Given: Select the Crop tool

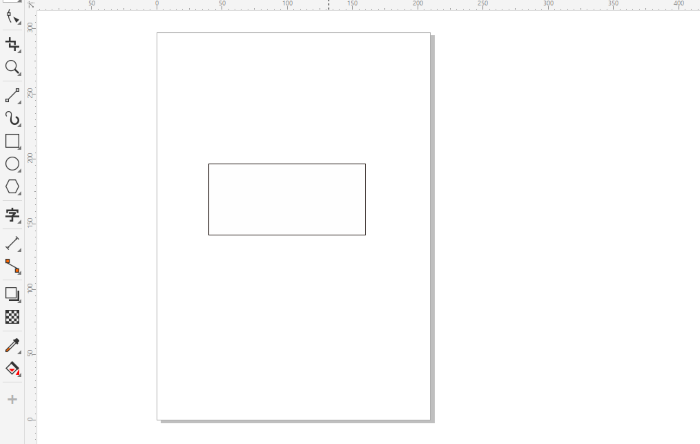Looking at the screenshot, I should pyautogui.click(x=12, y=44).
